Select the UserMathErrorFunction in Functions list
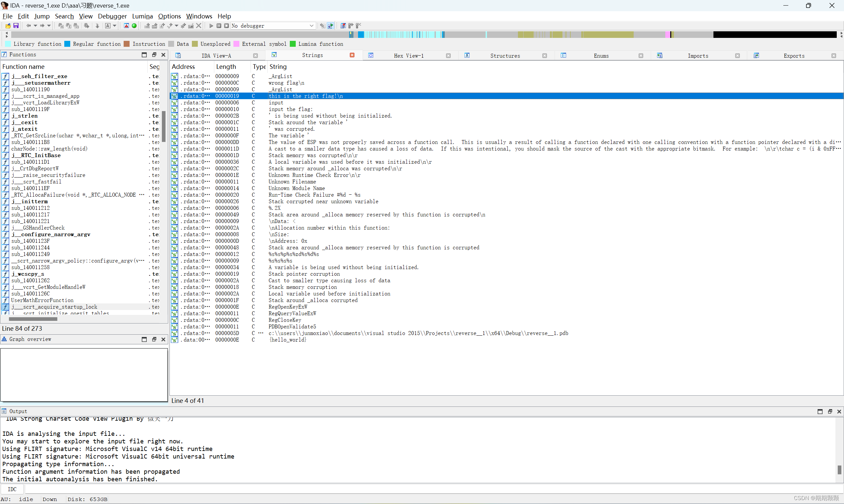 pos(42,300)
